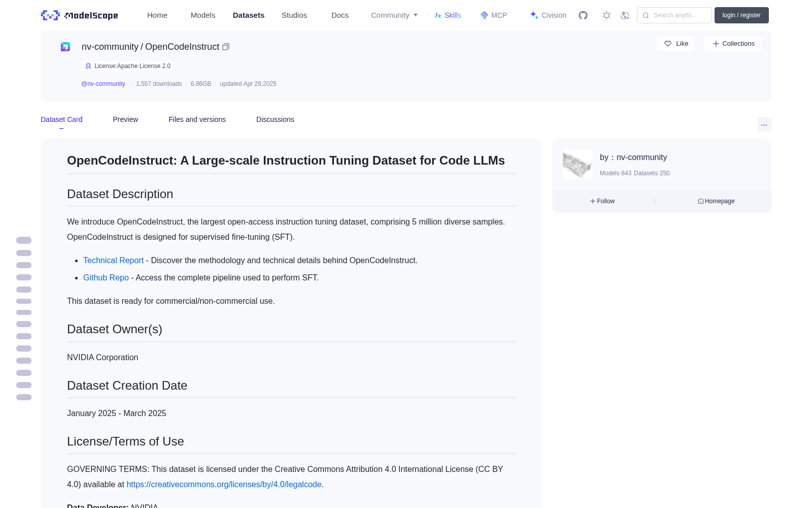Switch language with the translate icon

point(625,15)
